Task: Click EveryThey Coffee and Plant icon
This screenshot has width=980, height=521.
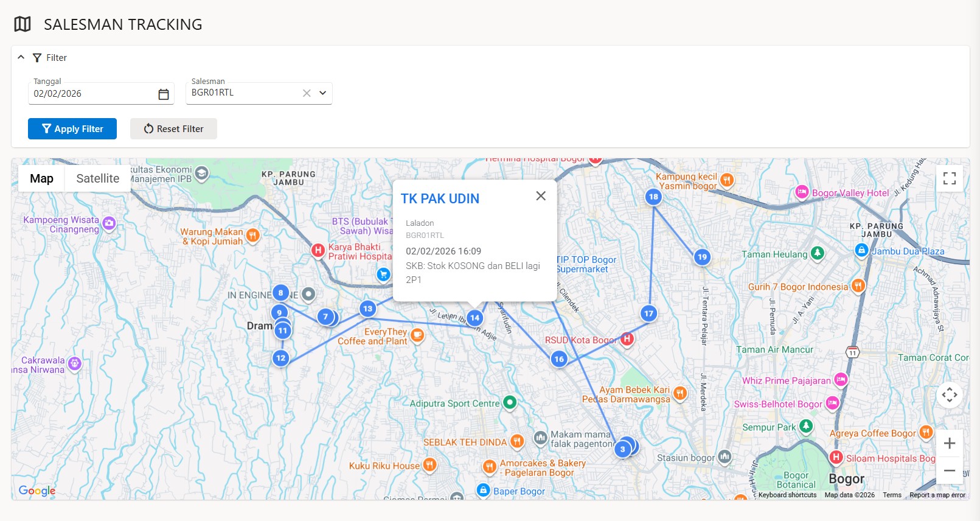Action: pos(417,335)
